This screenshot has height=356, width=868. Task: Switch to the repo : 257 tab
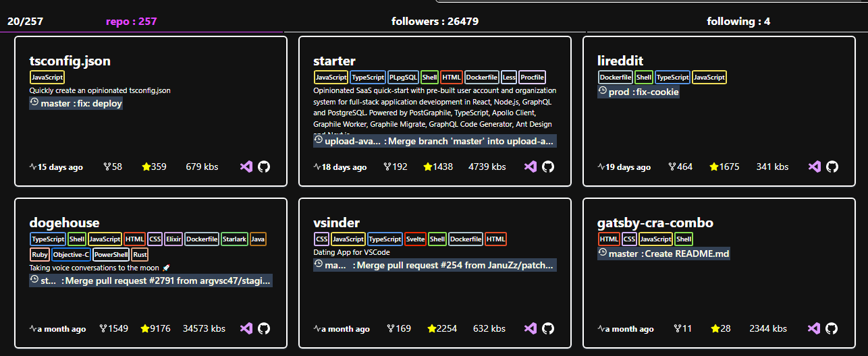coord(131,22)
